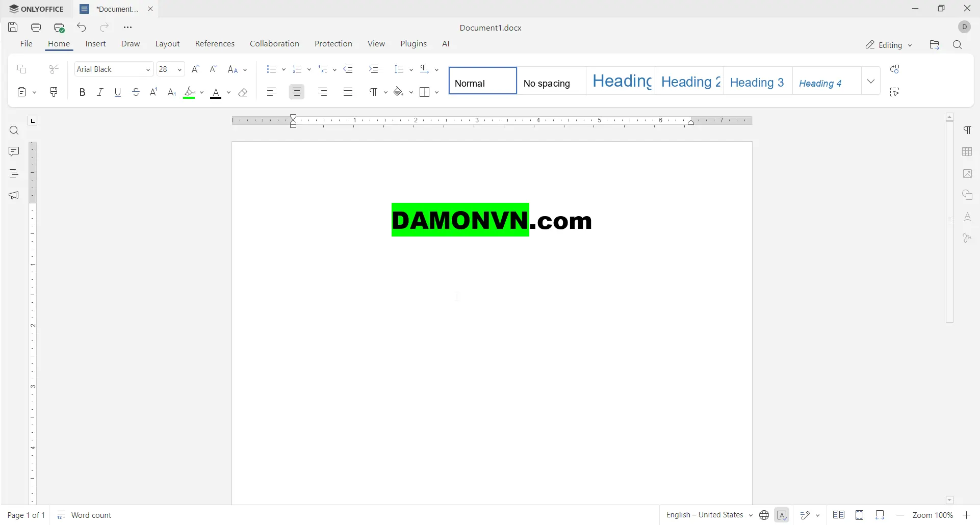Image resolution: width=980 pixels, height=525 pixels.
Task: Save the document with the floppy disk icon
Action: point(13,28)
